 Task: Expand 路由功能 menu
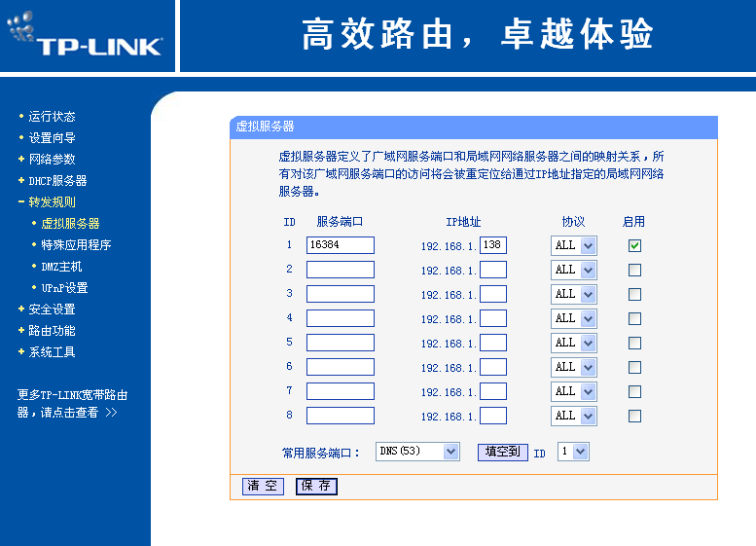pyautogui.click(x=52, y=331)
